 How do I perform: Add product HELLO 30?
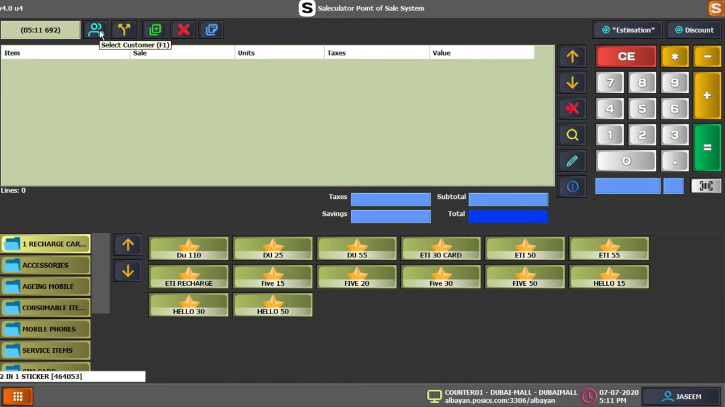pyautogui.click(x=189, y=305)
